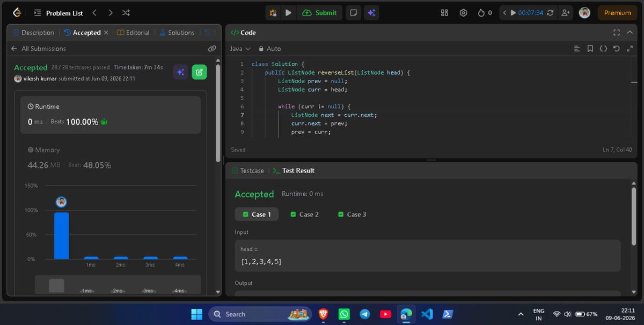Open the LeetCode home logo
The image size is (644, 325).
point(17,13)
